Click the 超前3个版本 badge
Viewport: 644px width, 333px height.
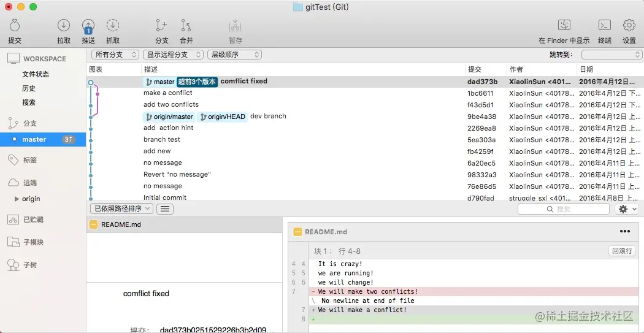[197, 82]
